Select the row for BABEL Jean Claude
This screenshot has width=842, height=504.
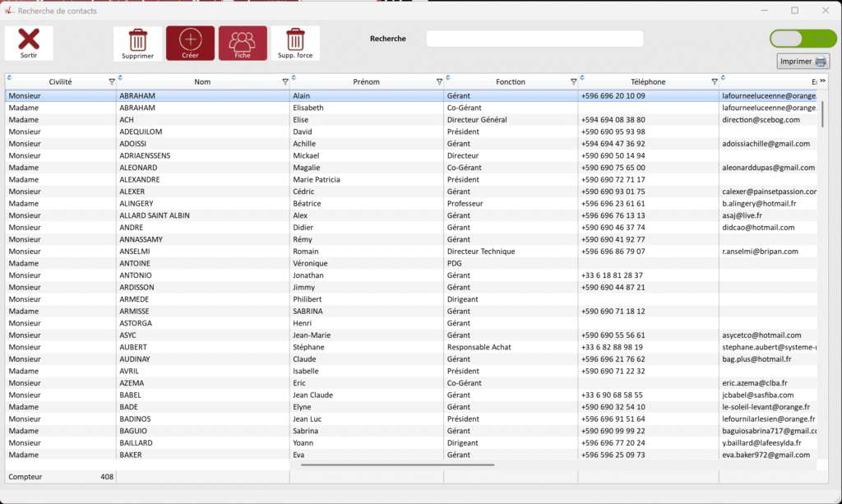(329, 395)
